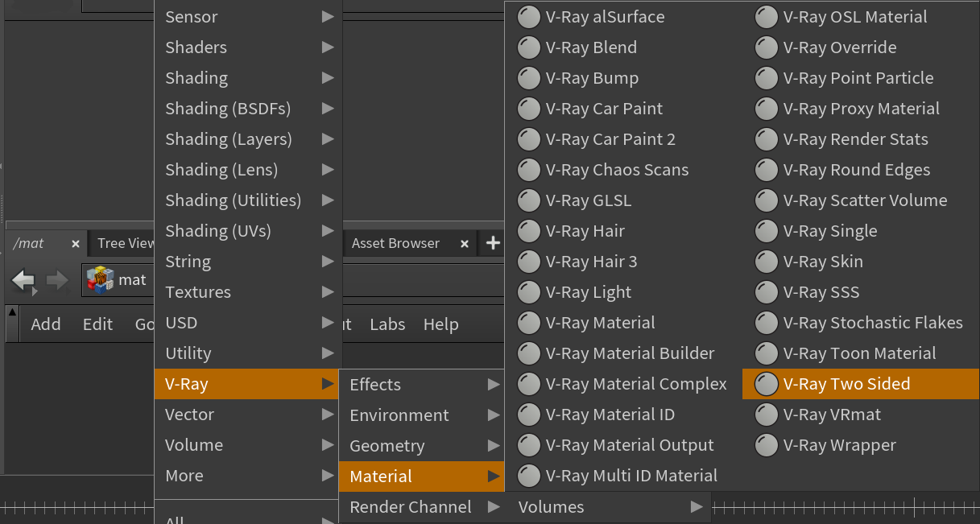Expand the Textures submenu arrow
This screenshot has width=980, height=524.
[x=328, y=292]
